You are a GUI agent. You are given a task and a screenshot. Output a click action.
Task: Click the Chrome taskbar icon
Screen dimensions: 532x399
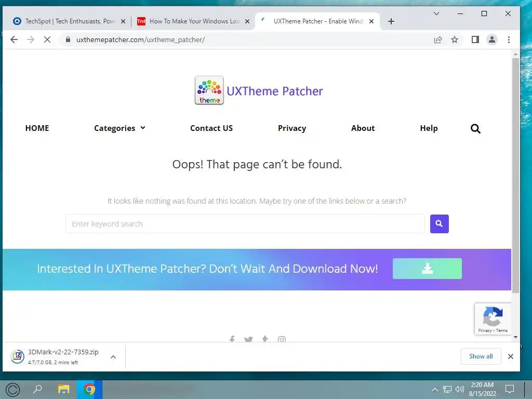click(x=89, y=389)
